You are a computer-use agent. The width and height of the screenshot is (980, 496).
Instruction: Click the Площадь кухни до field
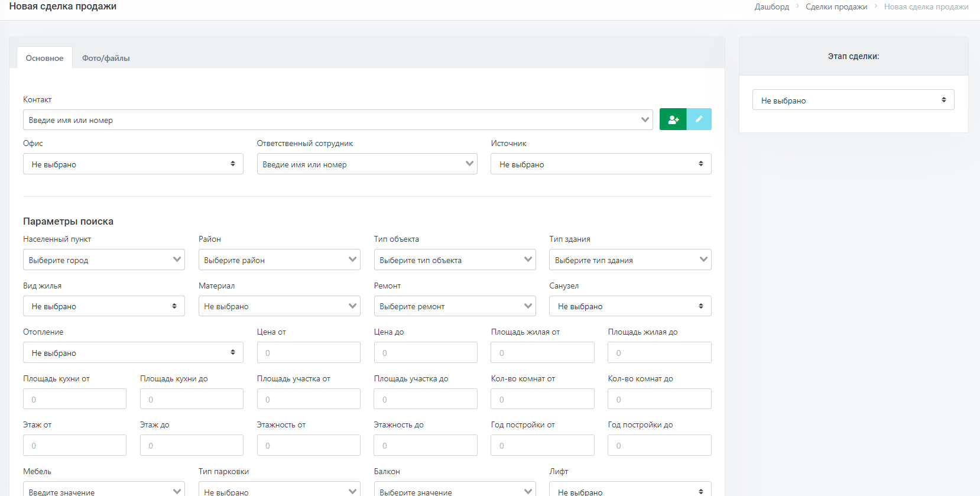[192, 399]
